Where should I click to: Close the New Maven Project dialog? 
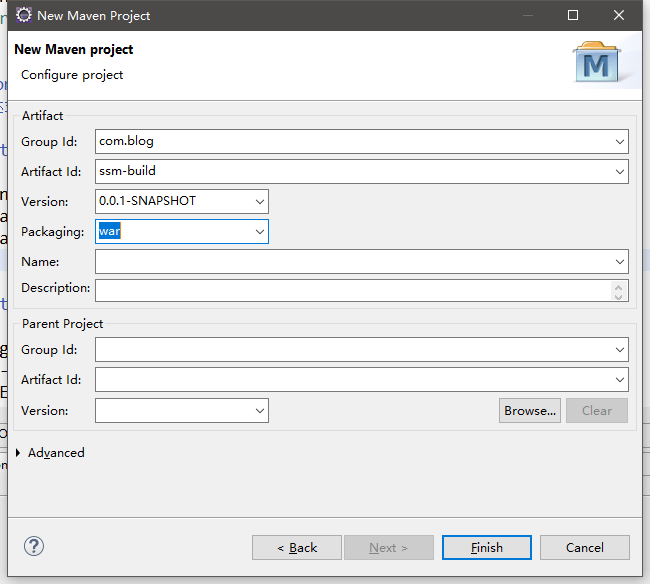tap(618, 15)
